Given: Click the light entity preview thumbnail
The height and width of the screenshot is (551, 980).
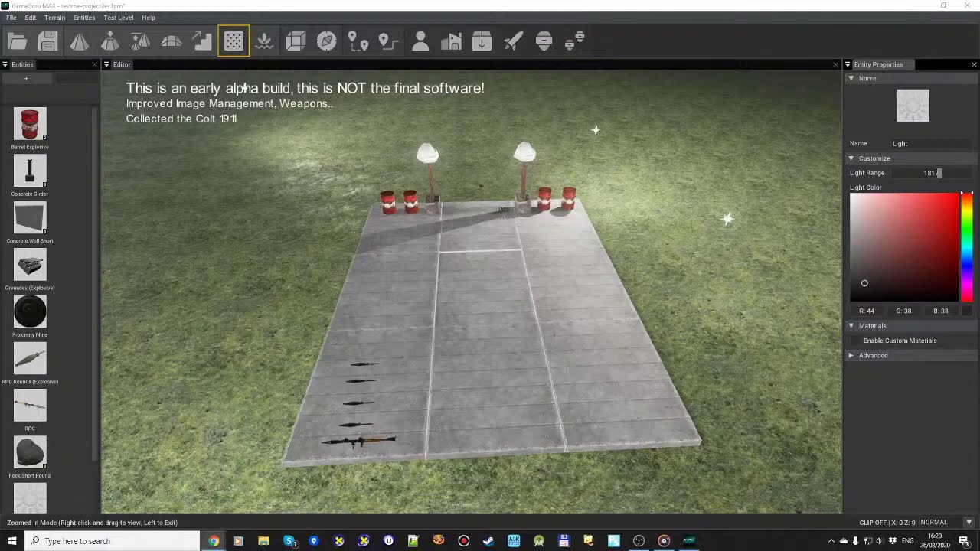Looking at the screenshot, I should tap(913, 106).
